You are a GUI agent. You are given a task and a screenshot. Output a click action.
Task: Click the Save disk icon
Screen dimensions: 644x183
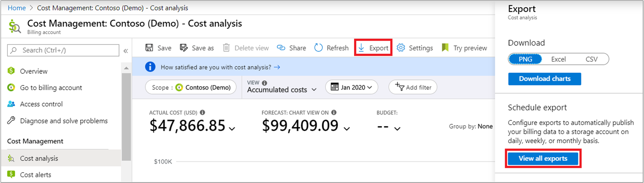point(149,48)
